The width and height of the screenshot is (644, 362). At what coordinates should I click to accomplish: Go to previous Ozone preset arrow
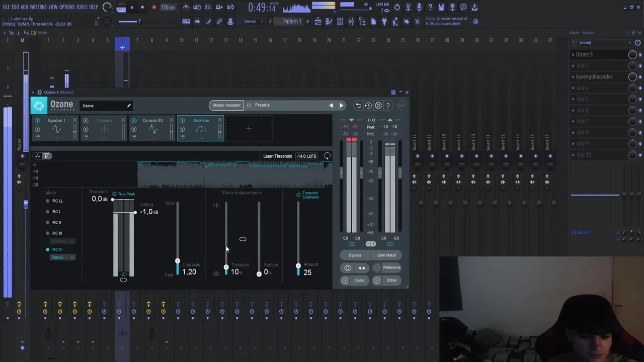pyautogui.click(x=331, y=106)
